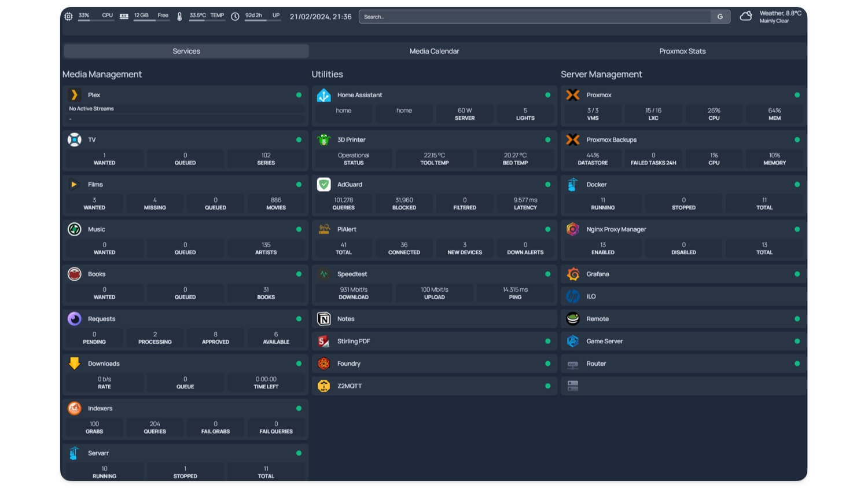Click the Weather, 8.8°C text
The image size is (868, 488).
tap(780, 13)
